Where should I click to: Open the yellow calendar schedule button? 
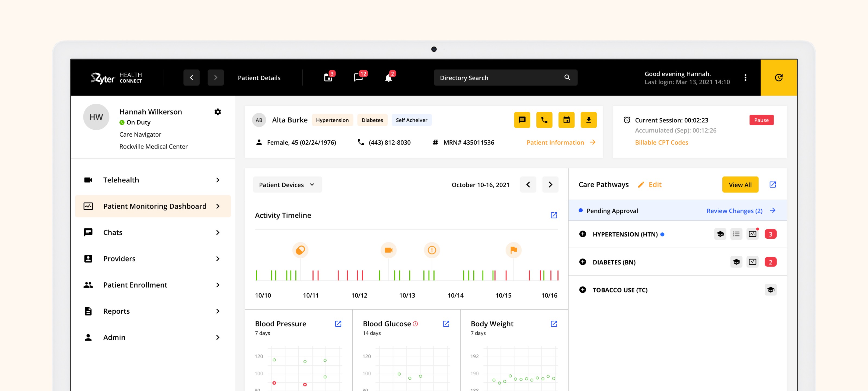(566, 120)
